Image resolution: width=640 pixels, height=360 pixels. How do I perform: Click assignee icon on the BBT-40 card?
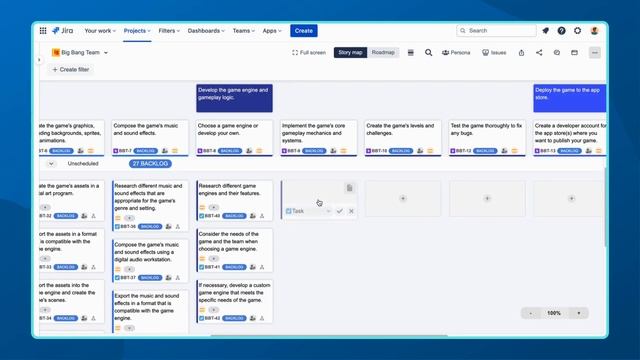click(253, 216)
